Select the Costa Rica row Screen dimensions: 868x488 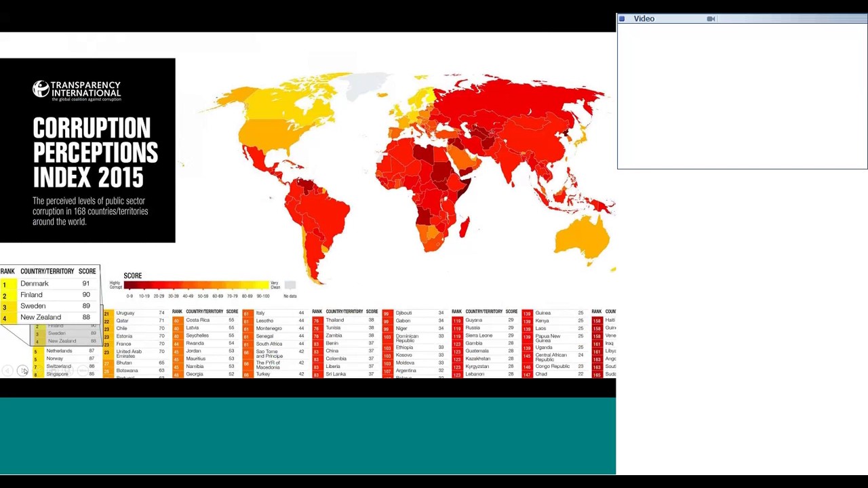(x=205, y=320)
